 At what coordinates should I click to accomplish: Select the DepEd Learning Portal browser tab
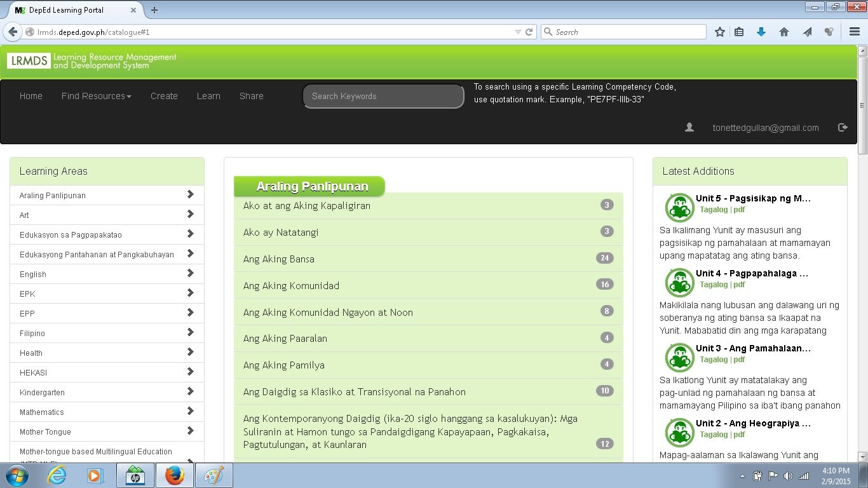click(70, 10)
